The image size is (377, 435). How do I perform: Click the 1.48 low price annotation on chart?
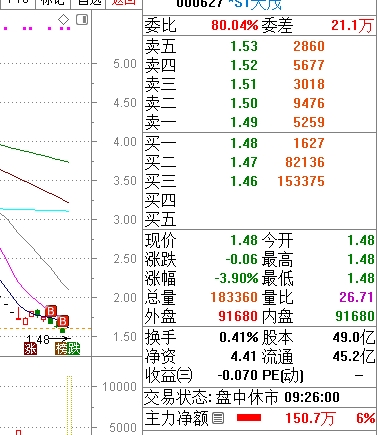click(38, 339)
